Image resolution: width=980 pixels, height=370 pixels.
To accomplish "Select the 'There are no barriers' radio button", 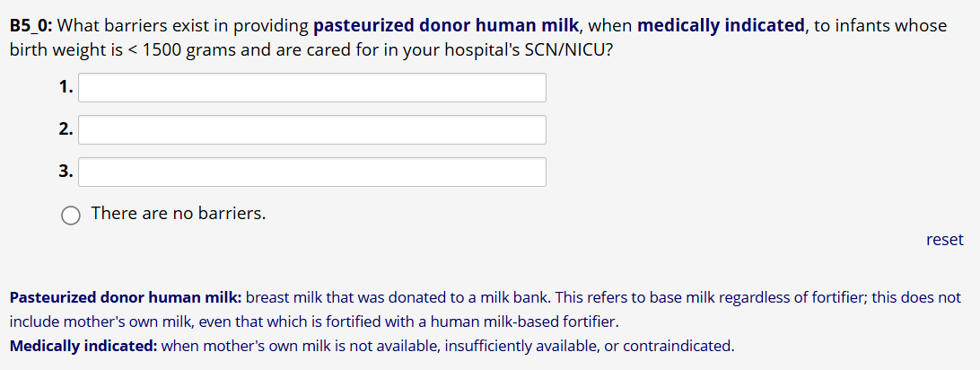I will pos(71,215).
